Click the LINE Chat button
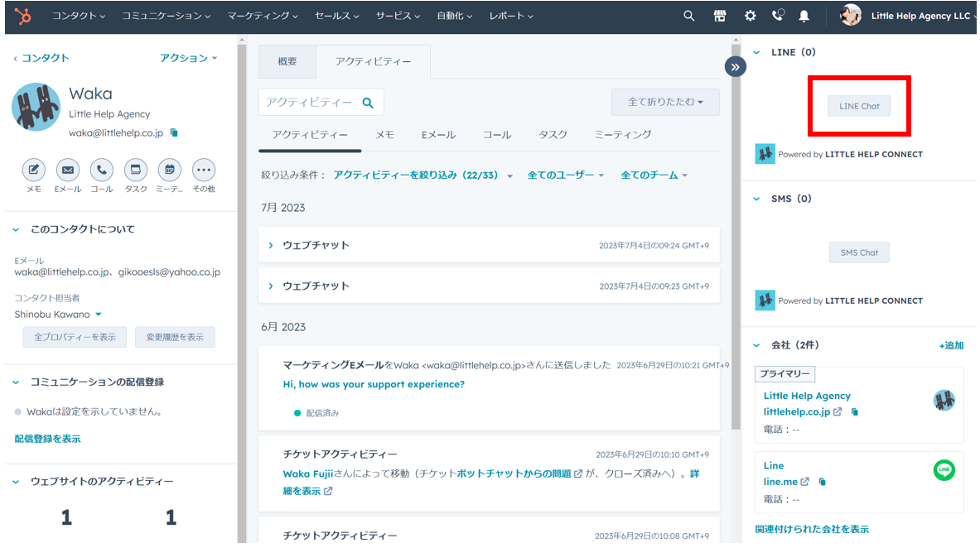 click(x=858, y=106)
